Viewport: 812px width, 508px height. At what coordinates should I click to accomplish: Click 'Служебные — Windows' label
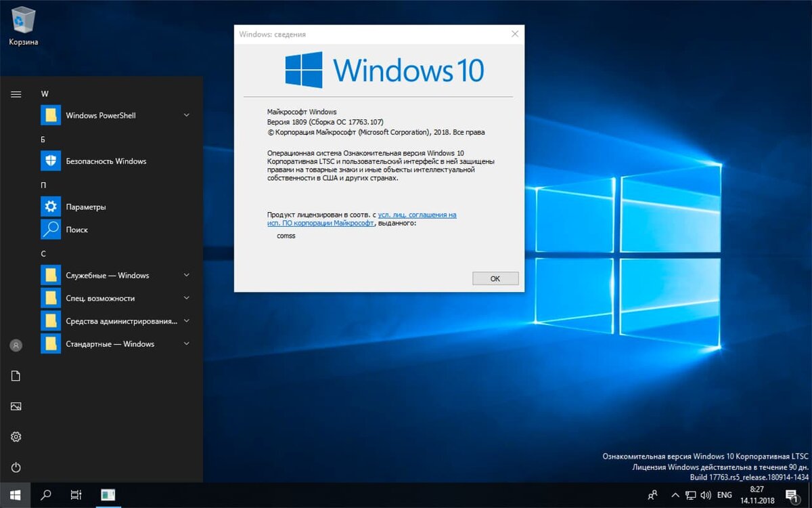[108, 276]
